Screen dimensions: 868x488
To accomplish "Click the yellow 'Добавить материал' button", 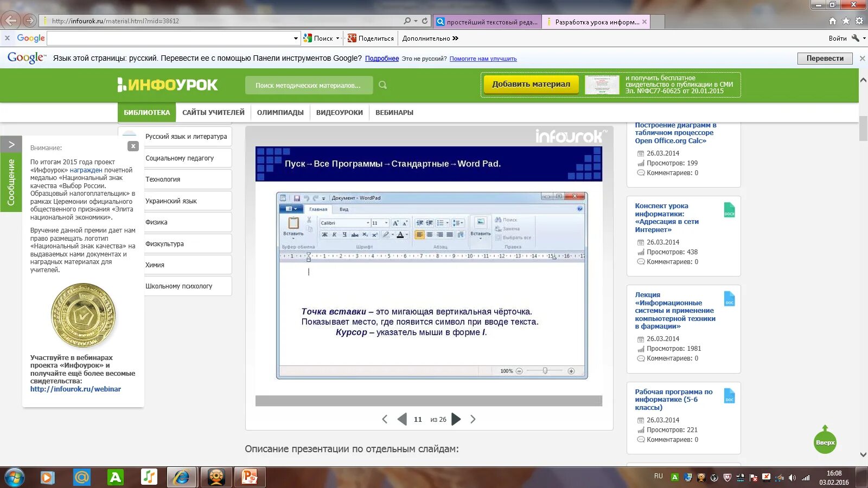I will (531, 85).
